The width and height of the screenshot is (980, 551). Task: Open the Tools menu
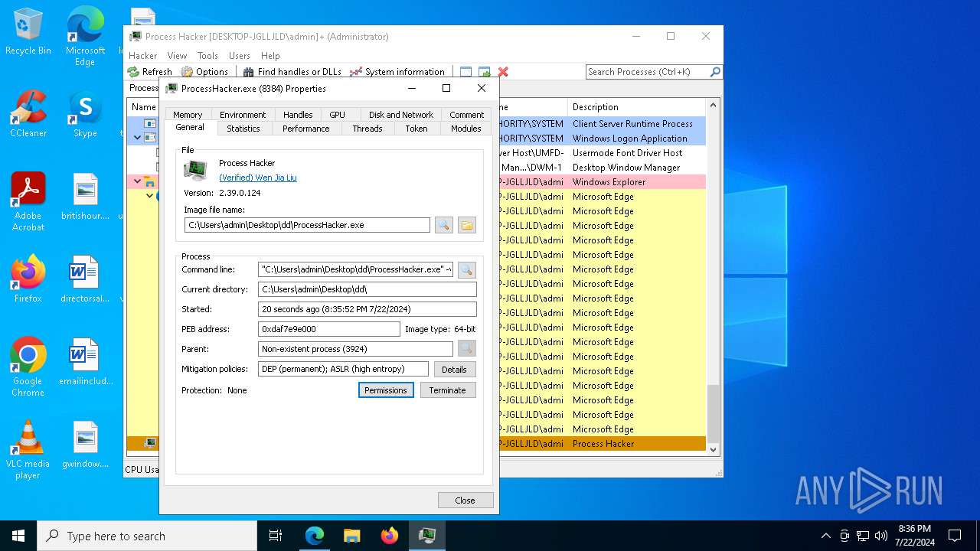coord(207,55)
